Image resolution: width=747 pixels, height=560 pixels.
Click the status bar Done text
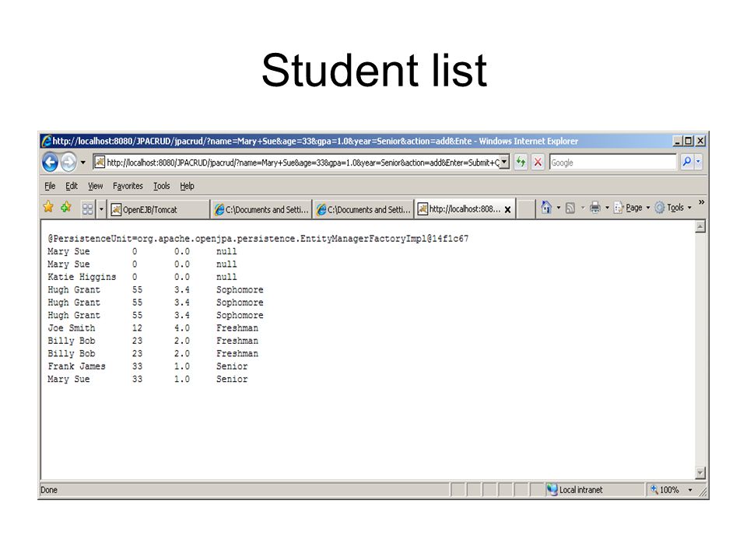pyautogui.click(x=49, y=490)
